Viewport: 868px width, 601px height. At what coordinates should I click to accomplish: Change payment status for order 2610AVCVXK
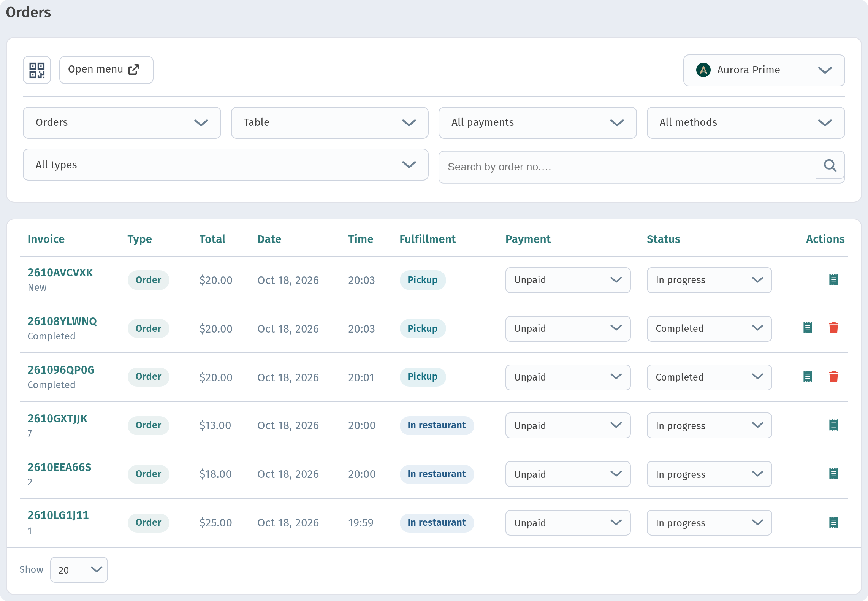pyautogui.click(x=568, y=280)
